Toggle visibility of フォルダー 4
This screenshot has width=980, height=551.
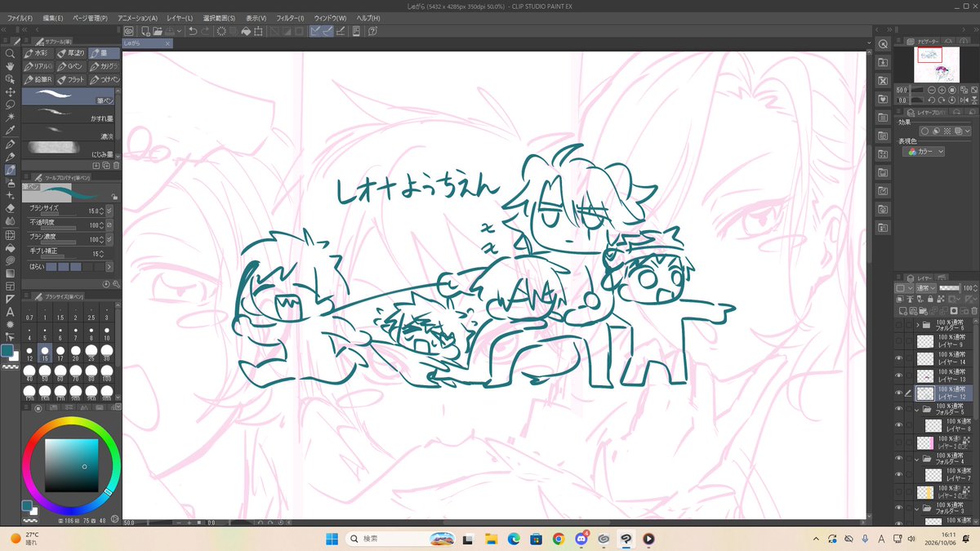[x=899, y=458]
